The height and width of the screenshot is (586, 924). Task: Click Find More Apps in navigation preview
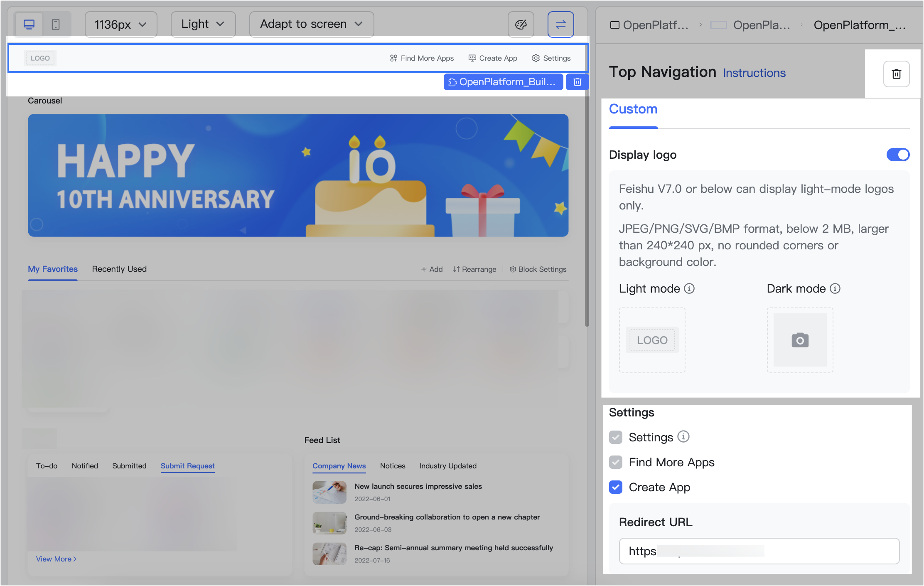(x=422, y=58)
